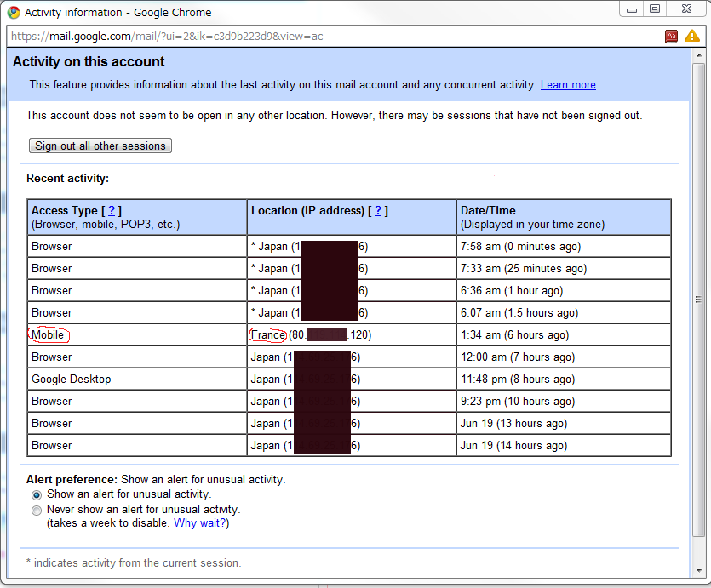The height and width of the screenshot is (588, 711).
Task: Click the 6:07 am (1.5 hours ago) cell
Action: pyautogui.click(x=564, y=312)
